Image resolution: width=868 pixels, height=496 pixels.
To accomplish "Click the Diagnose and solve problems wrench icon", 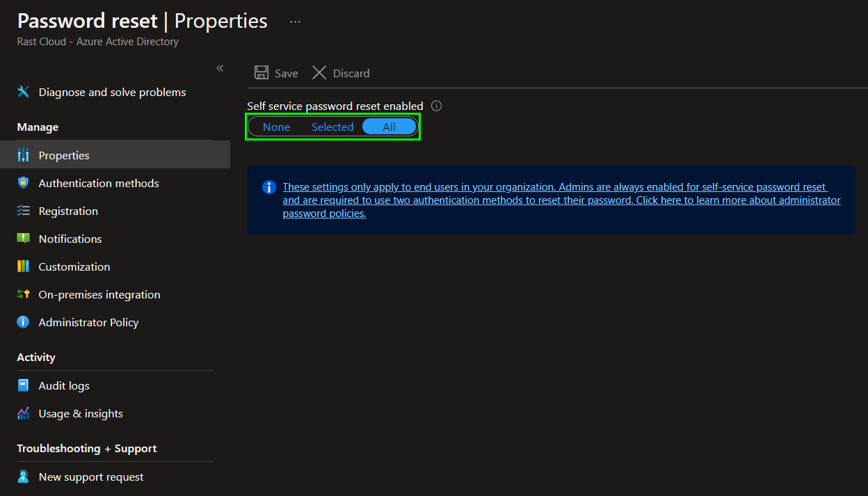I will [24, 92].
